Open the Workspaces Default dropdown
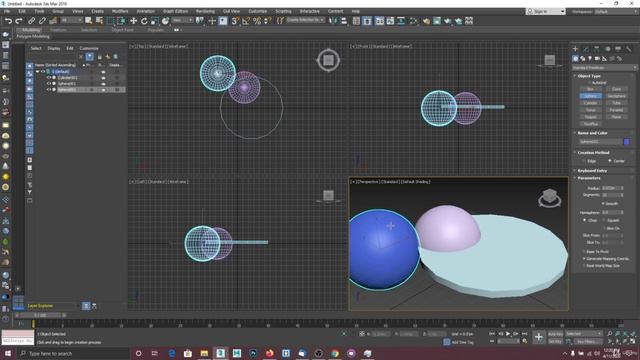The height and width of the screenshot is (360, 640). tap(616, 11)
